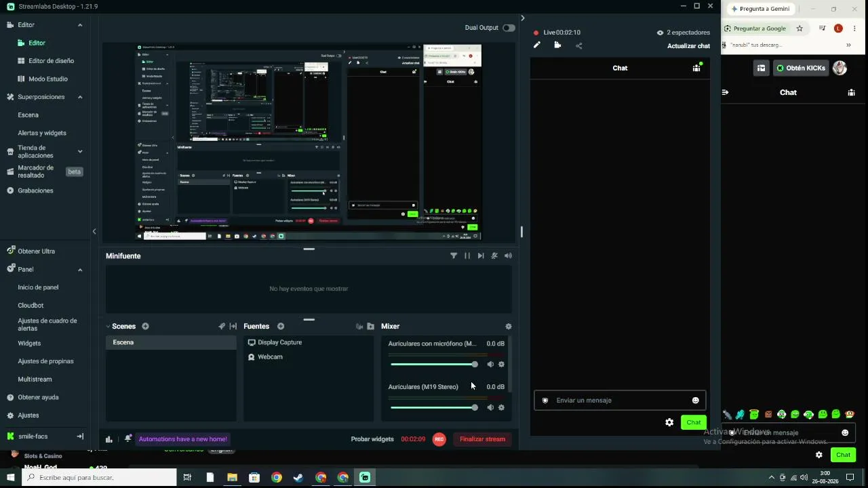Image resolution: width=868 pixels, height=488 pixels.
Task: Collapse the Editor section in sidebar
Action: coord(80,25)
